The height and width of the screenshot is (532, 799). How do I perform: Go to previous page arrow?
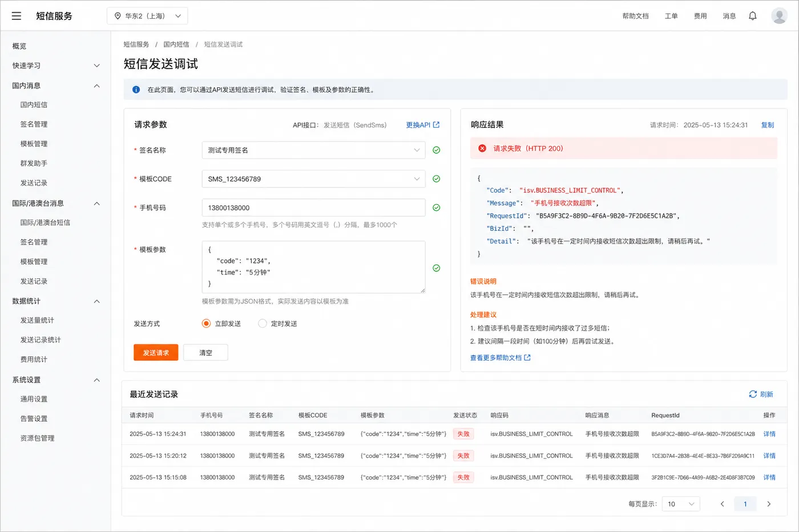722,504
